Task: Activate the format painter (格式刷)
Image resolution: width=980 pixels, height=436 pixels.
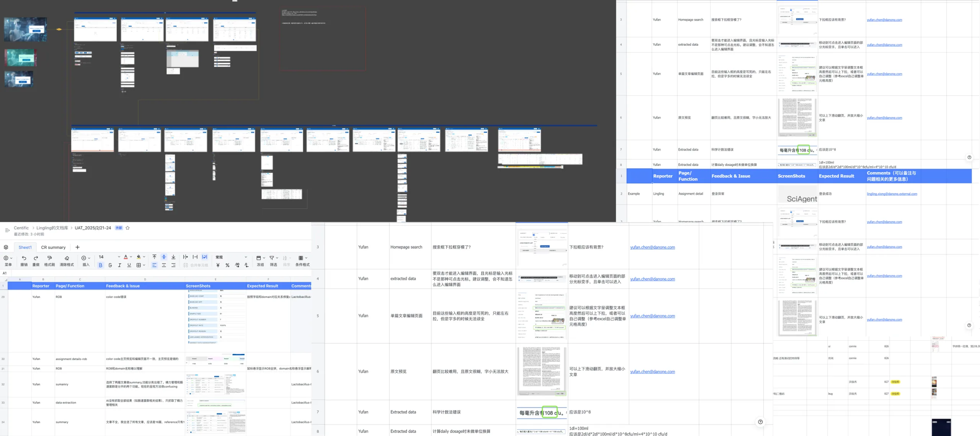Action: click(49, 258)
